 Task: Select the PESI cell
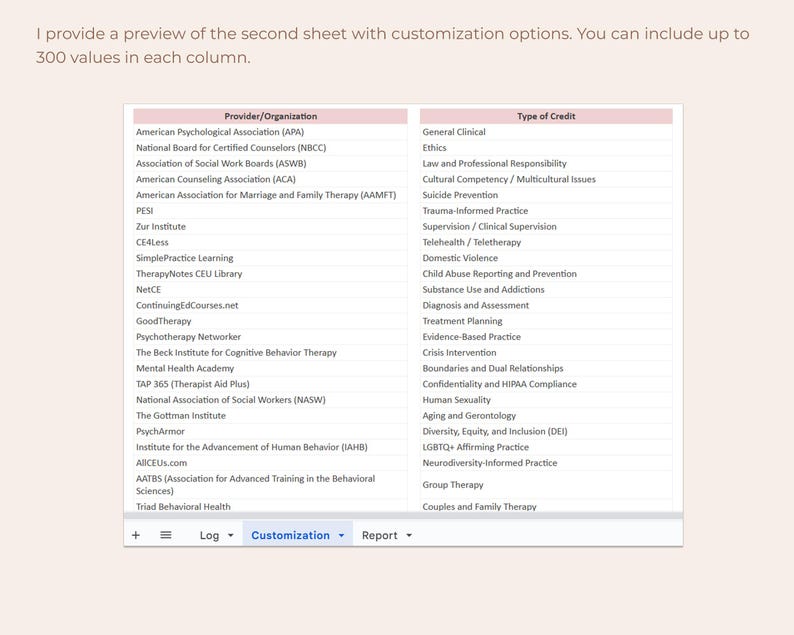pyautogui.click(x=270, y=211)
